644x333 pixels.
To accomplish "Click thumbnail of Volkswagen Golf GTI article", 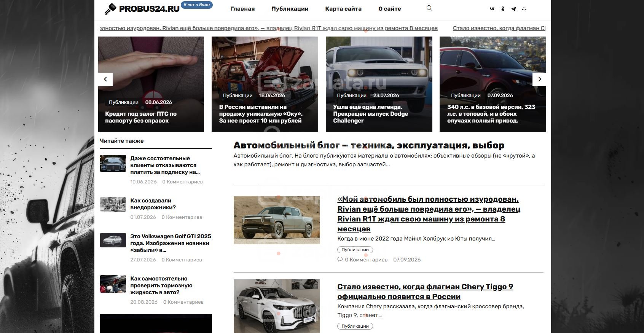I will coord(113,240).
